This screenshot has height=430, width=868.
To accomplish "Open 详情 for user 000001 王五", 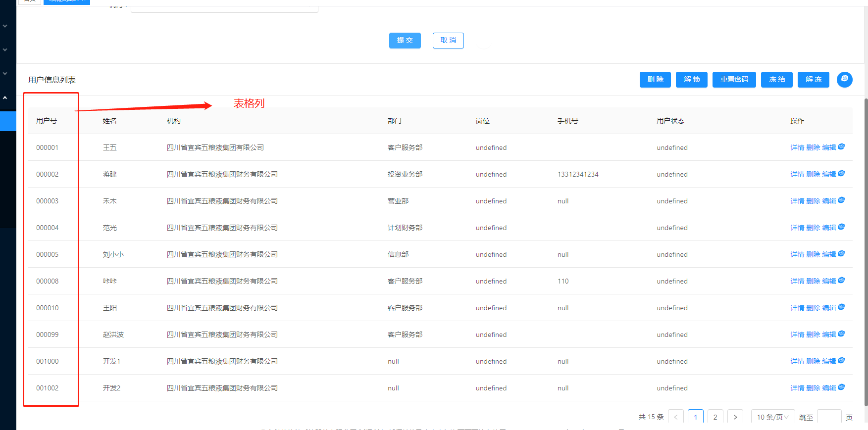I will [797, 147].
